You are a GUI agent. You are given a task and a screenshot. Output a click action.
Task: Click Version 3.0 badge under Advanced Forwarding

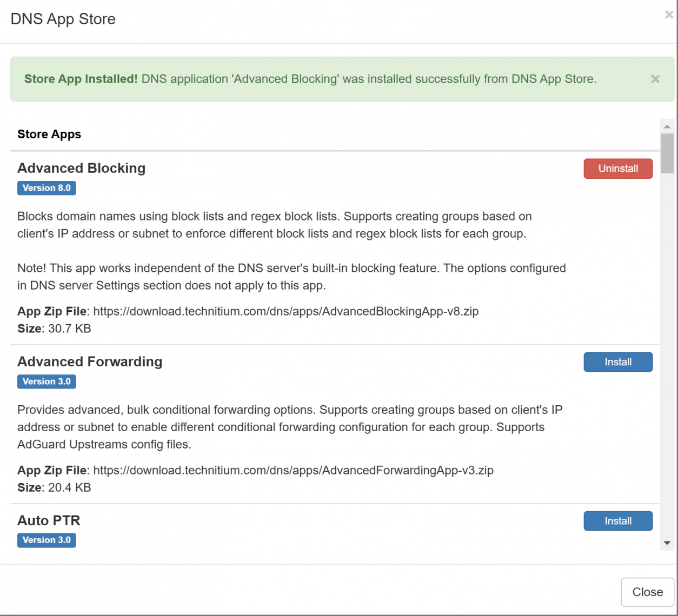tap(46, 381)
